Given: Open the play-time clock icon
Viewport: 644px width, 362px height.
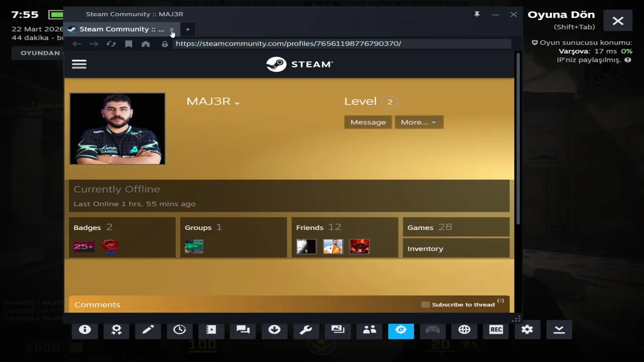Looking at the screenshot, I should coord(180,329).
